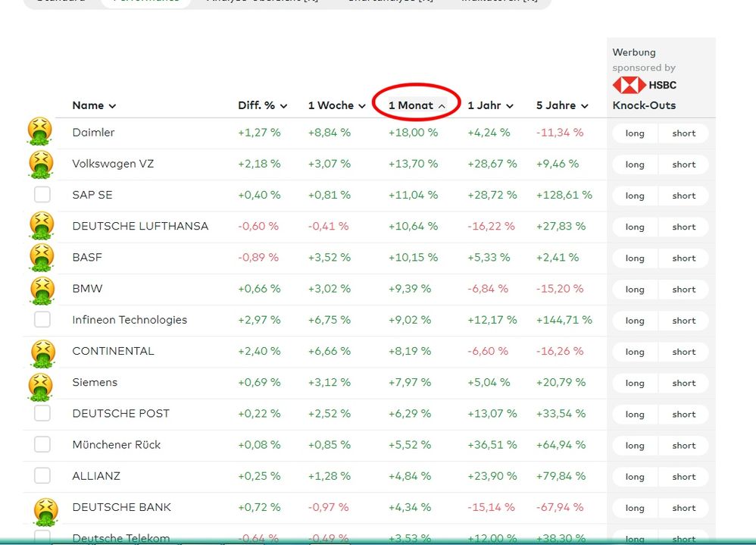Tick the checkbox for SAP SE
756x545 pixels.
click(x=42, y=195)
